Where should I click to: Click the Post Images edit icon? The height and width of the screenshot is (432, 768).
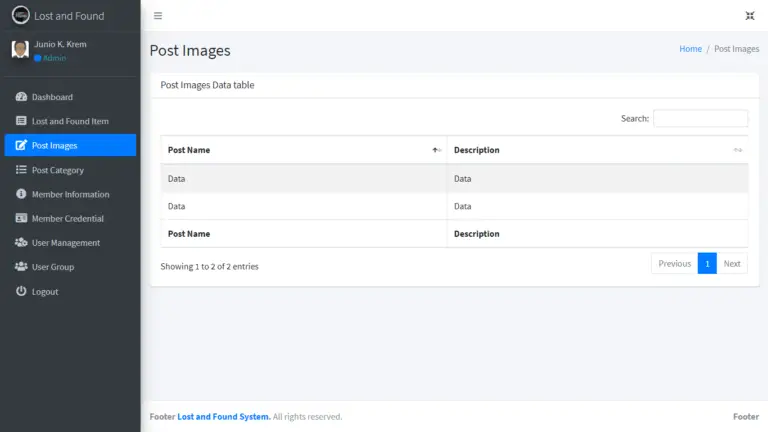21,145
